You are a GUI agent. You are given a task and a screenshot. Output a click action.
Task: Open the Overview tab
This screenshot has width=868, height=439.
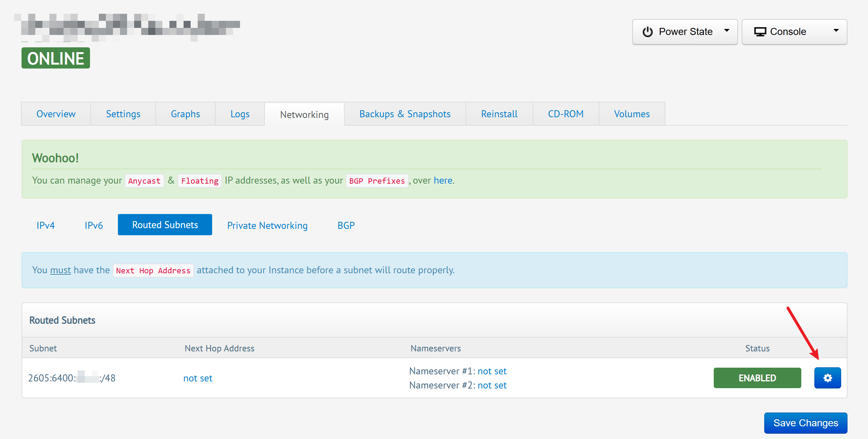(56, 114)
